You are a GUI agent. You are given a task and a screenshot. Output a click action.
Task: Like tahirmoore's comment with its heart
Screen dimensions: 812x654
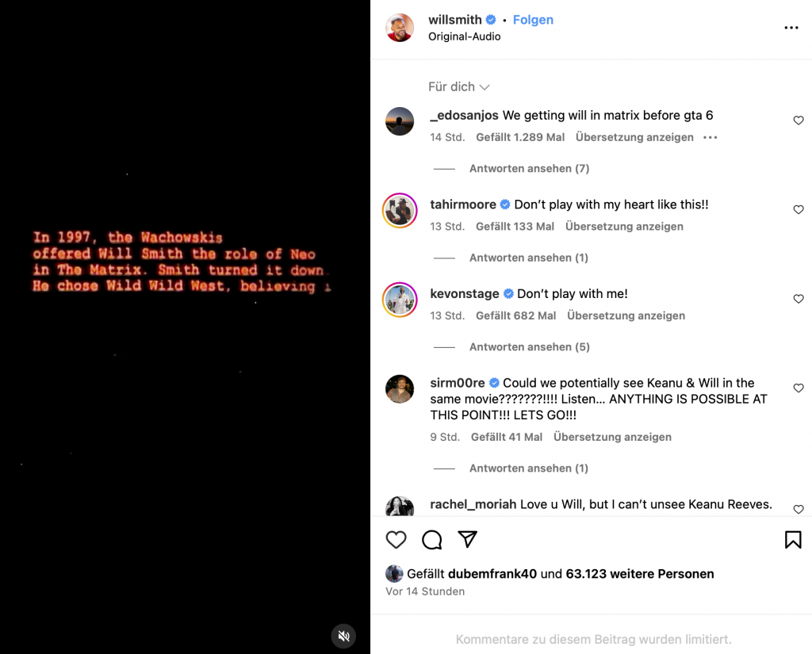pos(798,209)
